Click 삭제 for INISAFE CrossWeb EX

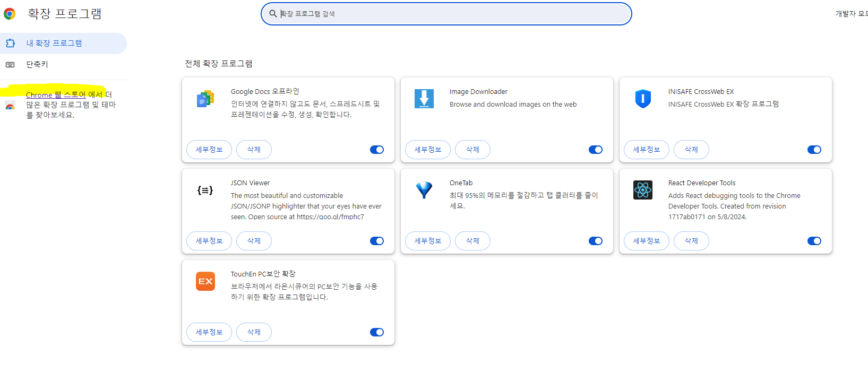[x=691, y=150]
